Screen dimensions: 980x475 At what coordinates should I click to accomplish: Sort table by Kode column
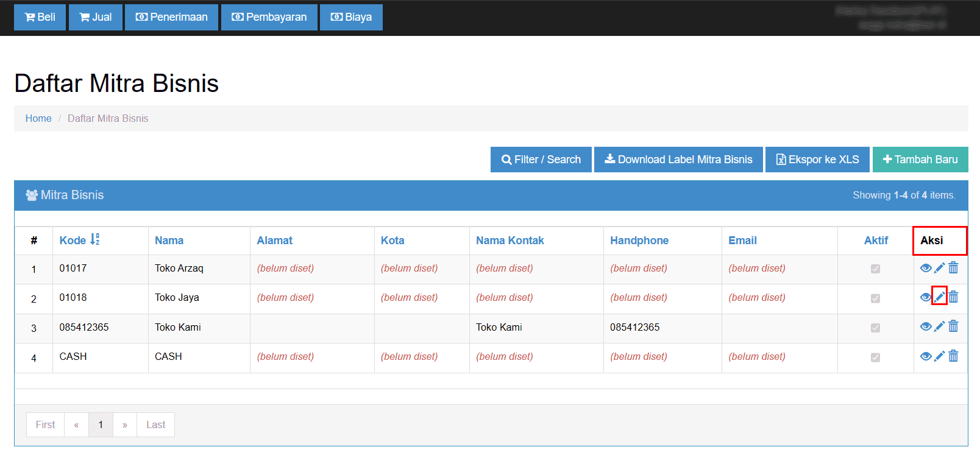(79, 240)
